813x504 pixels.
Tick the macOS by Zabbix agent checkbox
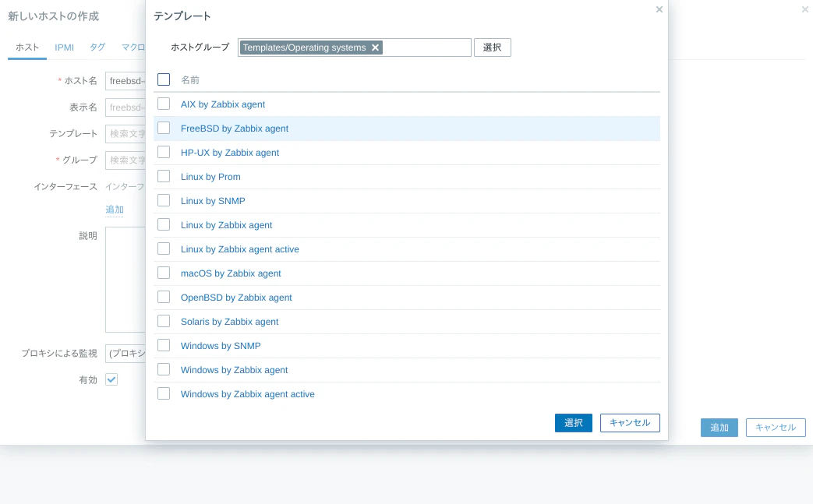[164, 273]
